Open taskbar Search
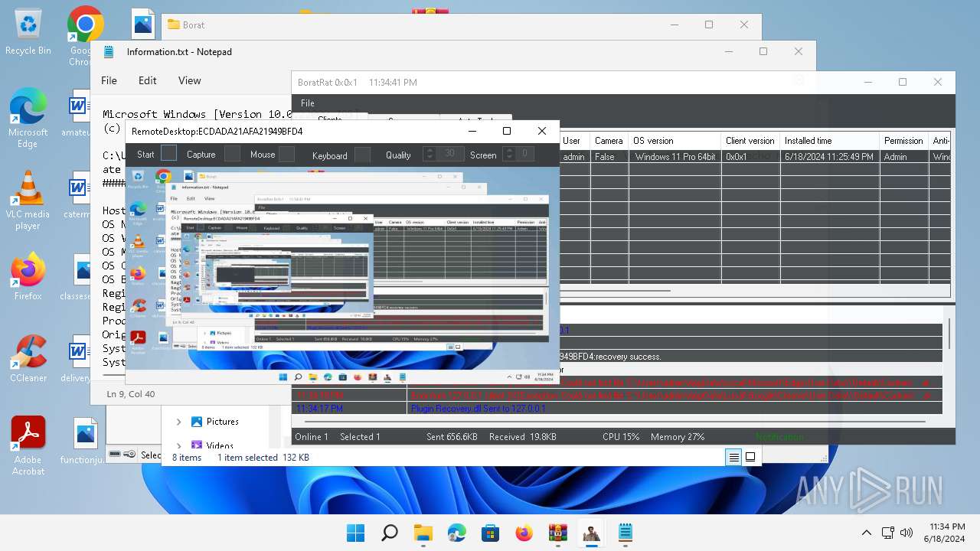980x551 pixels. (x=389, y=533)
